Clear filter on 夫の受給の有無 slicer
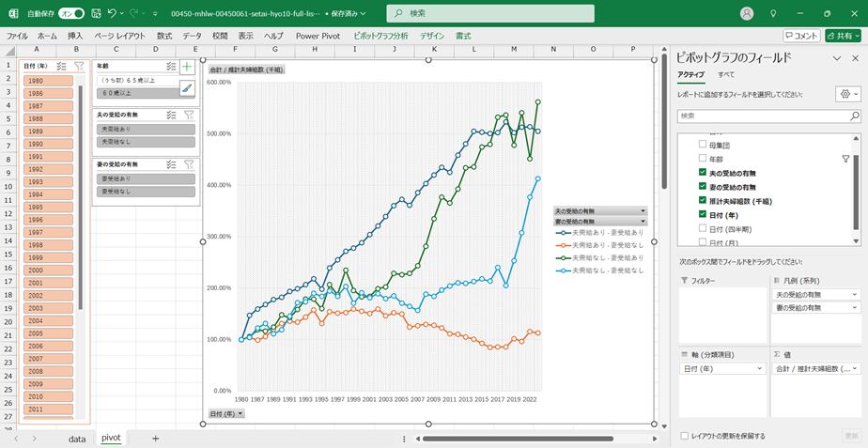The image size is (868, 448). 189,114
